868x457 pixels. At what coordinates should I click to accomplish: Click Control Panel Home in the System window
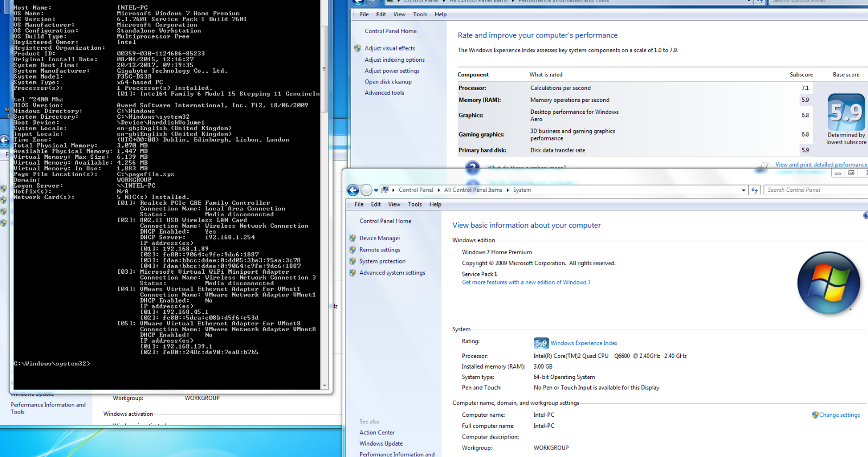click(385, 221)
